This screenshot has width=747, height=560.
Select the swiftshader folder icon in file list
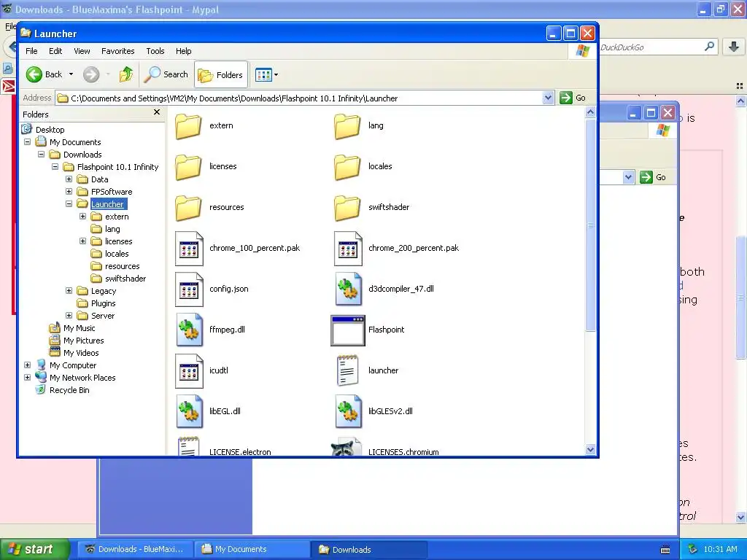347,208
